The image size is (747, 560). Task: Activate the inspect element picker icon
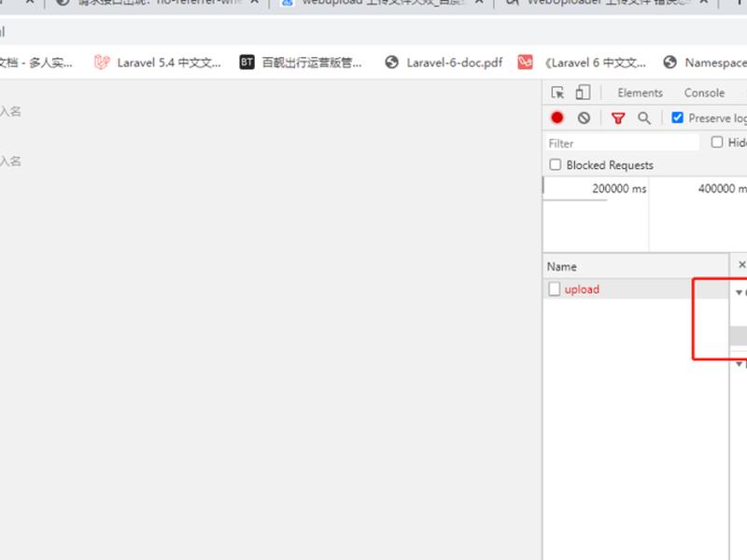coord(557,92)
